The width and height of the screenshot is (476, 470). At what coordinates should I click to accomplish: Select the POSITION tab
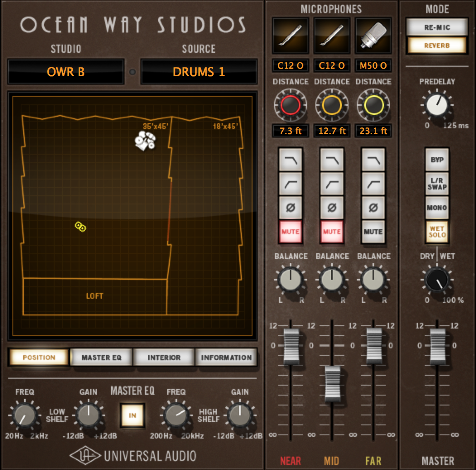click(39, 357)
